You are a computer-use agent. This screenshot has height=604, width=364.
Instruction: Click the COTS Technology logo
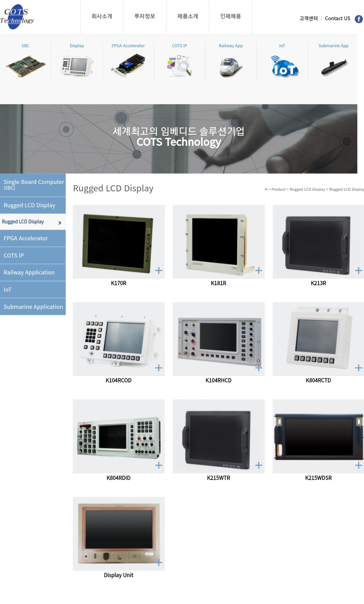pos(17,17)
